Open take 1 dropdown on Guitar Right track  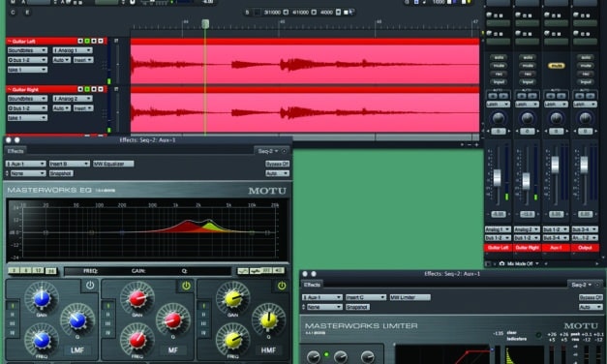[x=27, y=118]
